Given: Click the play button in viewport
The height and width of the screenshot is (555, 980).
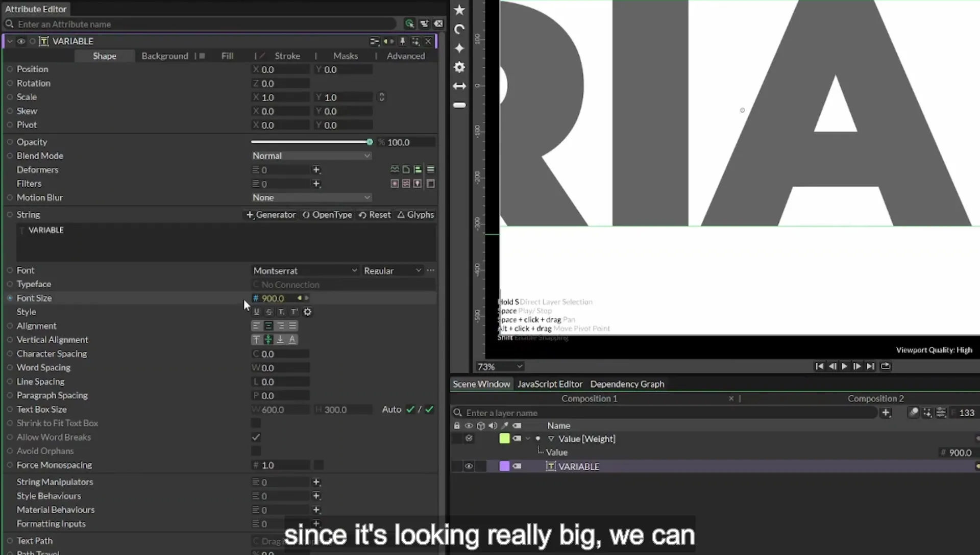Looking at the screenshot, I should pyautogui.click(x=844, y=366).
